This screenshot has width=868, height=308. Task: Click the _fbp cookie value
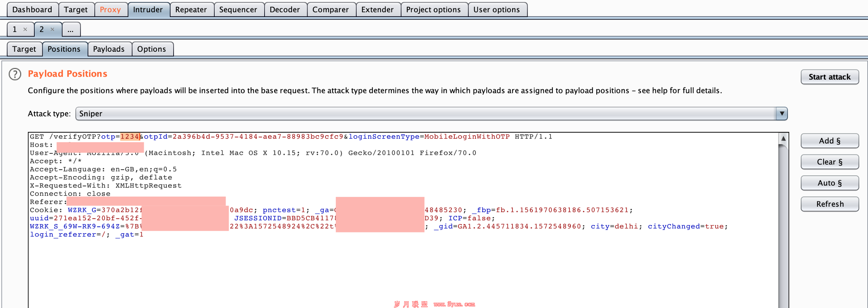[562, 210]
